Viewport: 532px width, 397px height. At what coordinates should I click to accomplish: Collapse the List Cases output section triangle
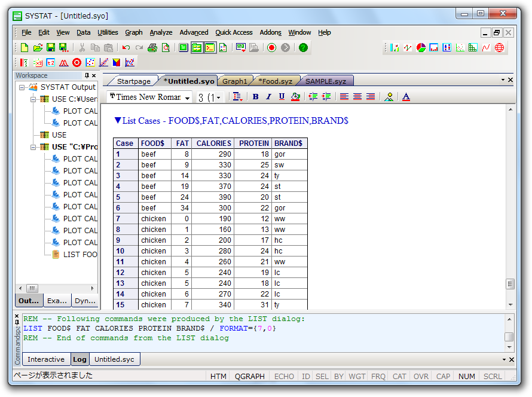point(118,120)
